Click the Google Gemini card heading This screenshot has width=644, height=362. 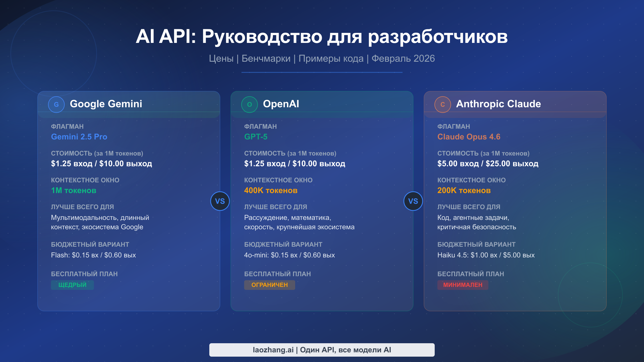(x=106, y=104)
